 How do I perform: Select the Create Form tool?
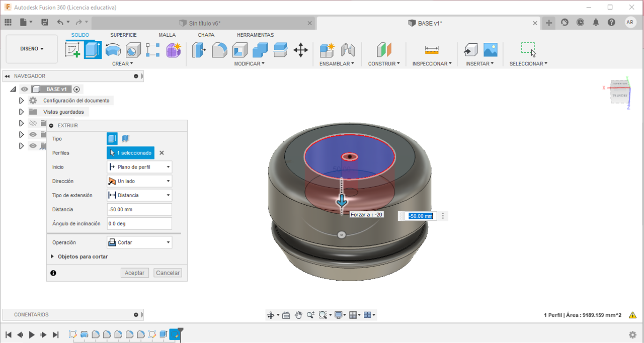[174, 50]
